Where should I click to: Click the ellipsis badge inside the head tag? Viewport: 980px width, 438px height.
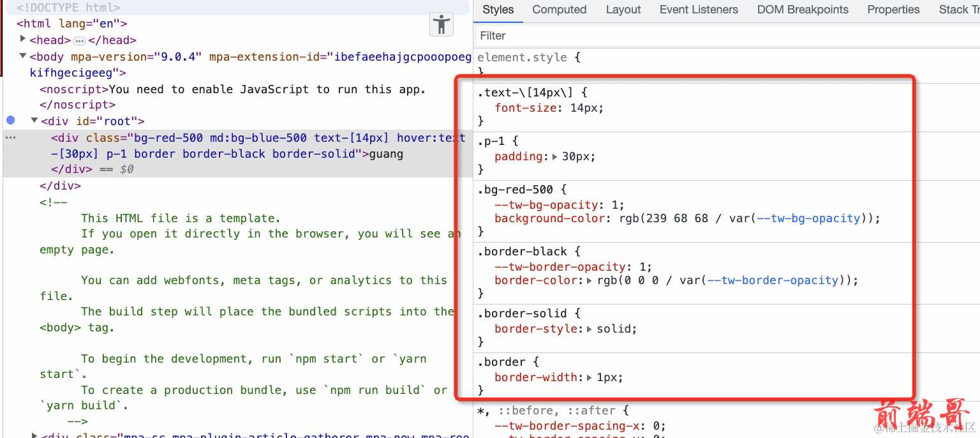pos(79,41)
